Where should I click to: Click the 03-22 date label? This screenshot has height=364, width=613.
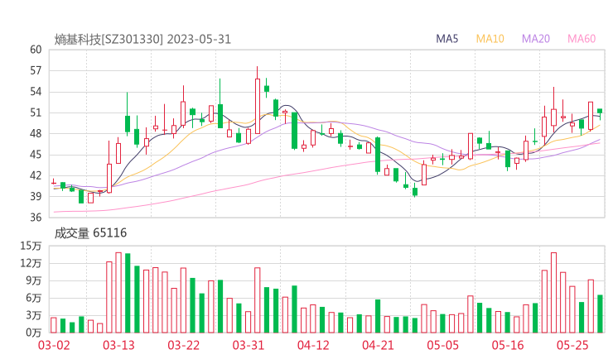(183, 345)
